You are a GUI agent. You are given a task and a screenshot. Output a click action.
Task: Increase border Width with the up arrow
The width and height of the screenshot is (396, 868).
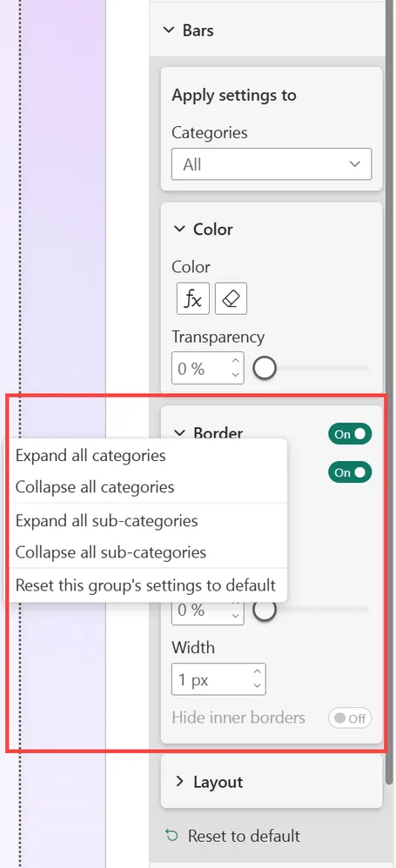coord(257,672)
